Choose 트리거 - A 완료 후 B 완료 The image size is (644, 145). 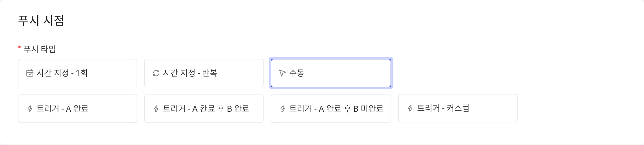coord(204,109)
